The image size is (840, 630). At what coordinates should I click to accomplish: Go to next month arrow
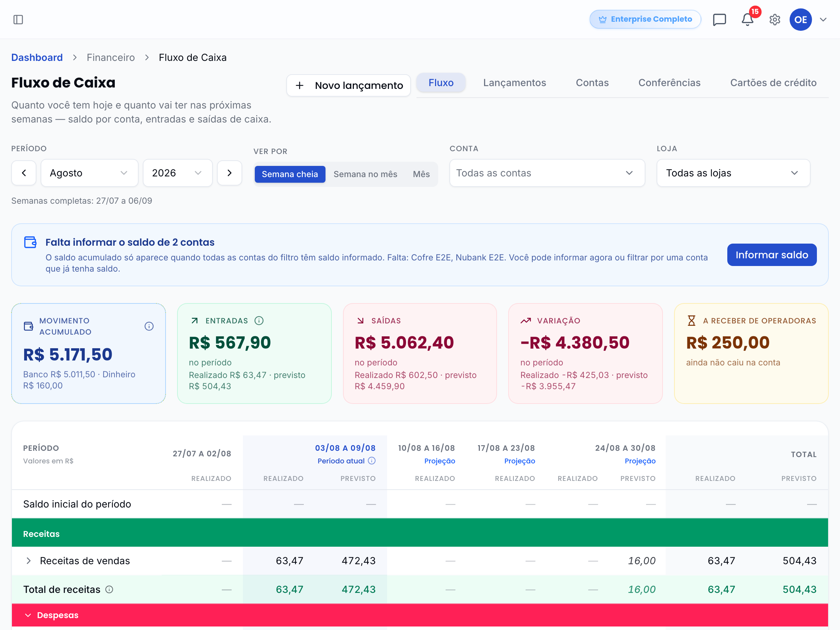pos(229,173)
